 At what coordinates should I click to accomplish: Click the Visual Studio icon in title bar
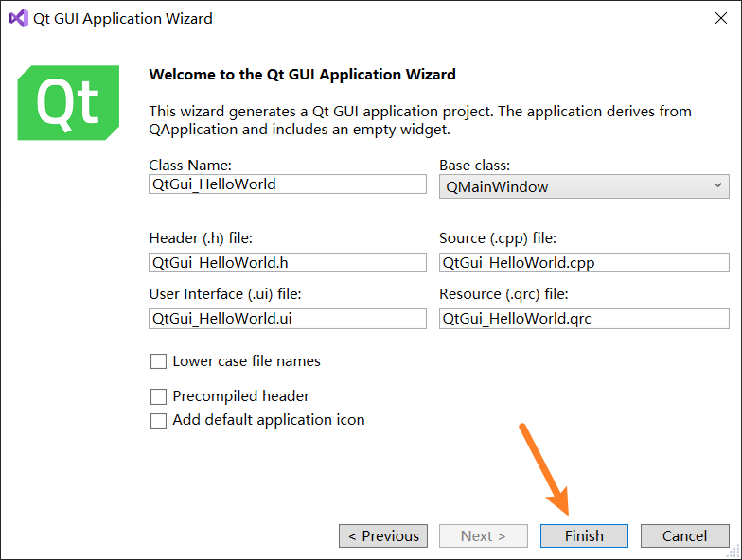pyautogui.click(x=18, y=18)
